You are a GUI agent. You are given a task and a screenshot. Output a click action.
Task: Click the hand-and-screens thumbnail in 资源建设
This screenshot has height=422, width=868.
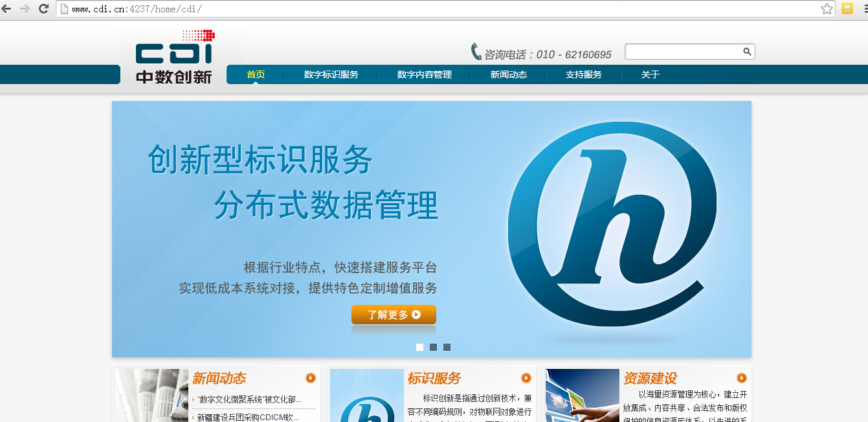tap(583, 395)
